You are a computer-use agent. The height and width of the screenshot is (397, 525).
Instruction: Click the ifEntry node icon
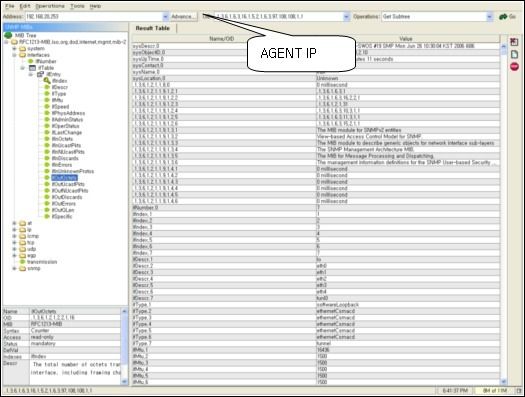pyautogui.click(x=41, y=74)
